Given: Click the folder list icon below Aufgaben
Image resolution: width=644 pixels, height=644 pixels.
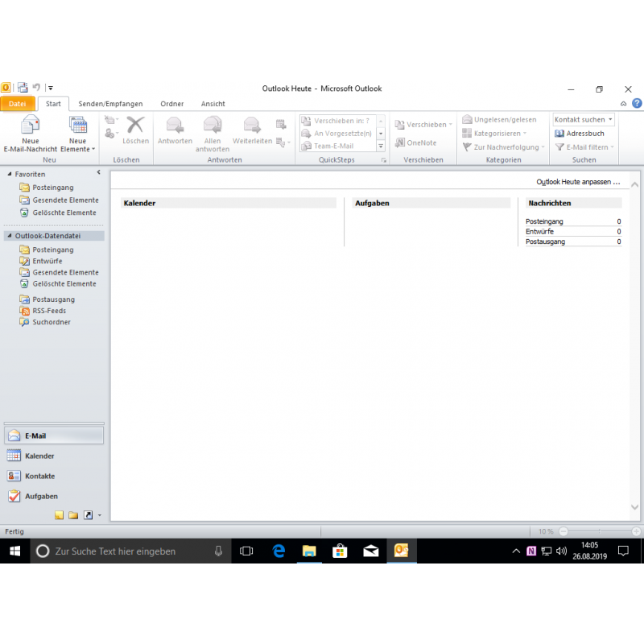Looking at the screenshot, I should [73, 515].
